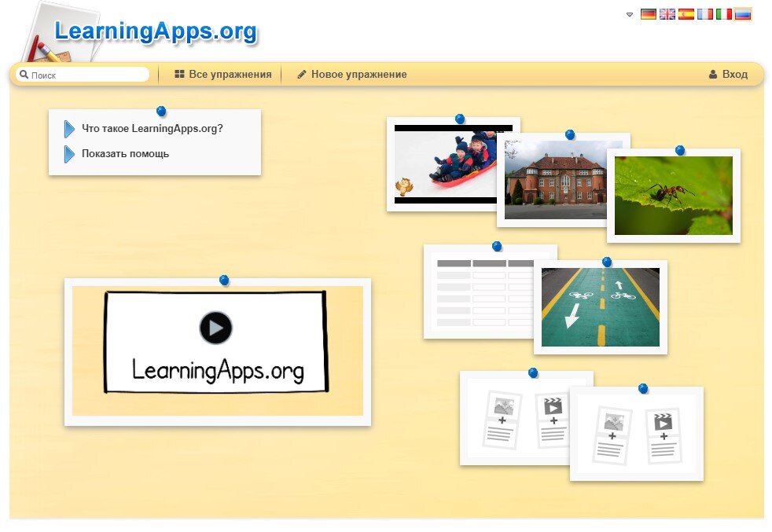Switch language to English flag
This screenshot has width=772, height=532.
(667, 14)
